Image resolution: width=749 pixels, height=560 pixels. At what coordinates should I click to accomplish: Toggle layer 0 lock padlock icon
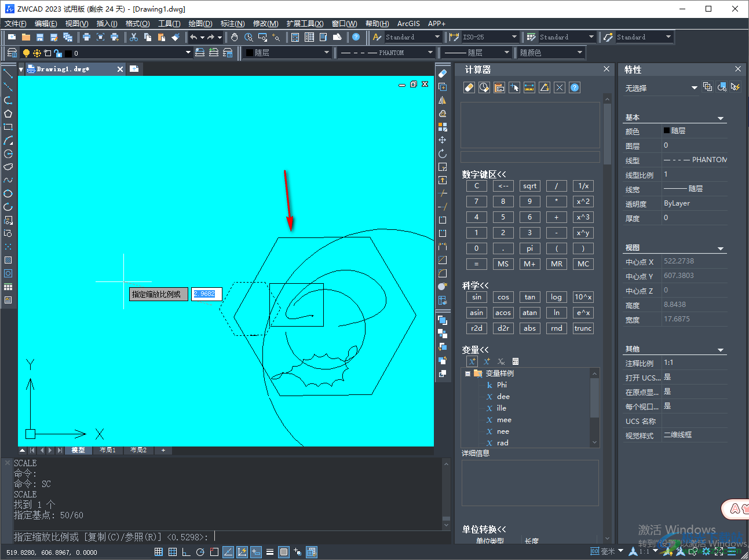[x=57, y=53]
